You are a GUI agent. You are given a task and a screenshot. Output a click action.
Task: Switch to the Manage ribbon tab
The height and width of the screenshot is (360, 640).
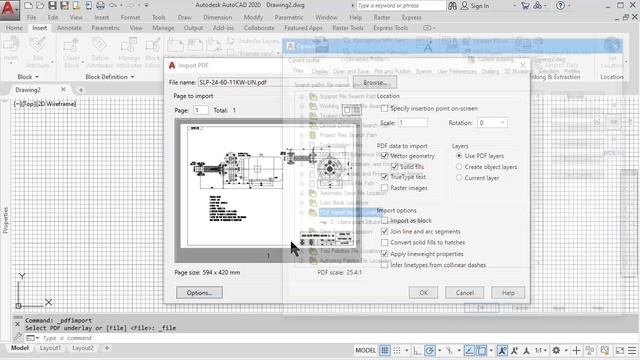coord(163,28)
